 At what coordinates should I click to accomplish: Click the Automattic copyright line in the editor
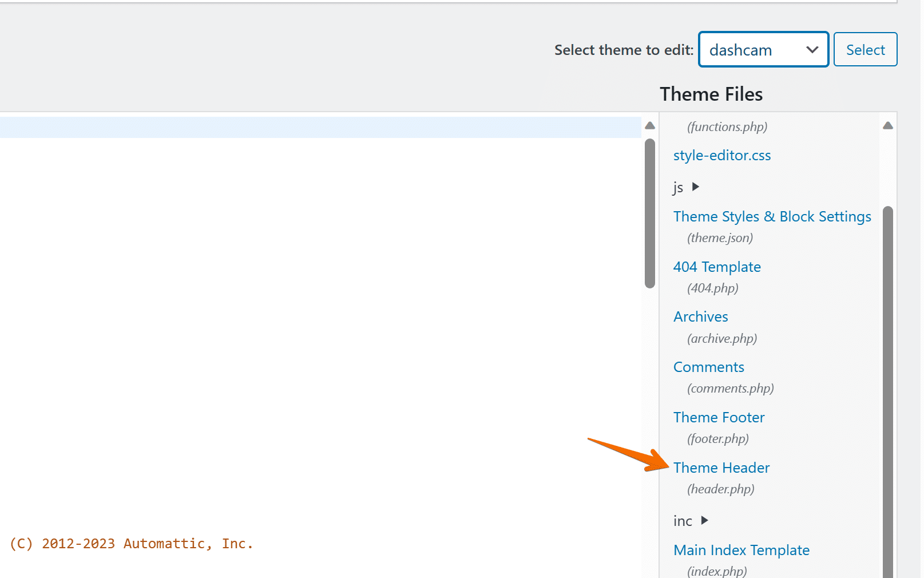click(x=132, y=543)
